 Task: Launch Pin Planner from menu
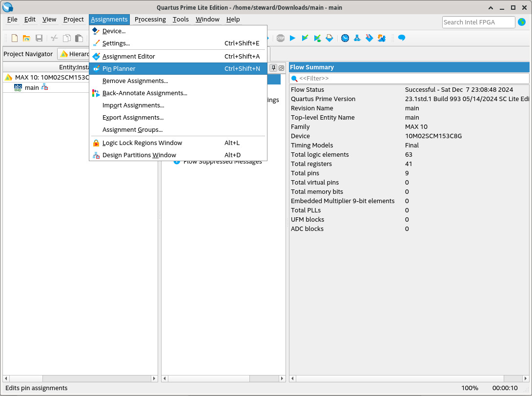pos(178,68)
